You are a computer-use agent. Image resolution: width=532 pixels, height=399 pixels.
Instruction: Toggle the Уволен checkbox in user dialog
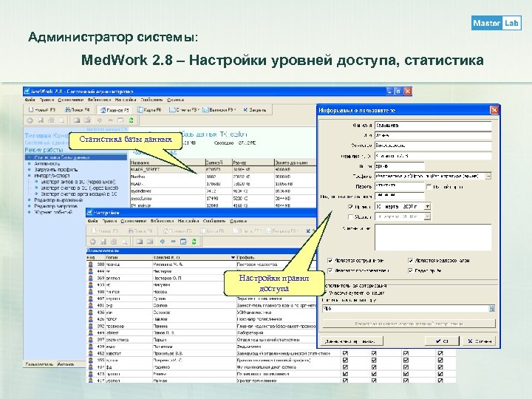click(x=351, y=216)
